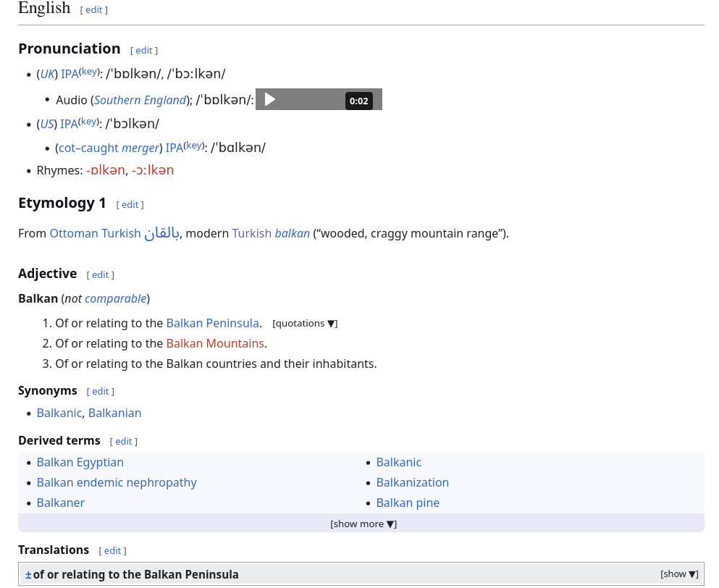This screenshot has height=588, width=719.
Task: Edit the Derived terms section
Action: pos(123,441)
